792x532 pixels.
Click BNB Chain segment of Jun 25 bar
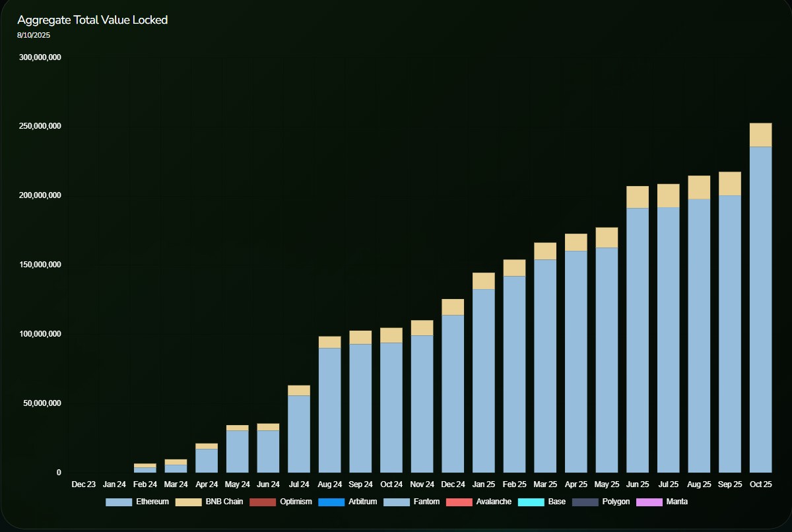[x=638, y=197]
